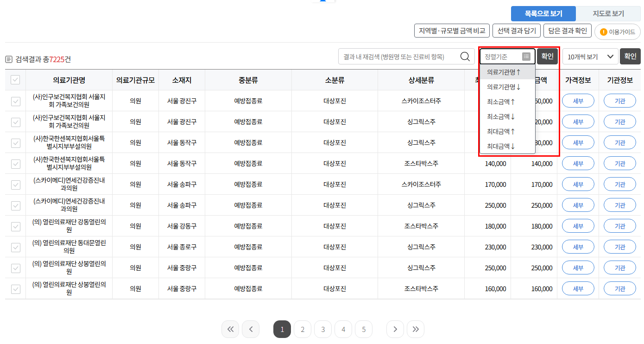The height and width of the screenshot is (344, 644).
Task: Click the 결과 내 재검색 input field
Action: pos(398,56)
